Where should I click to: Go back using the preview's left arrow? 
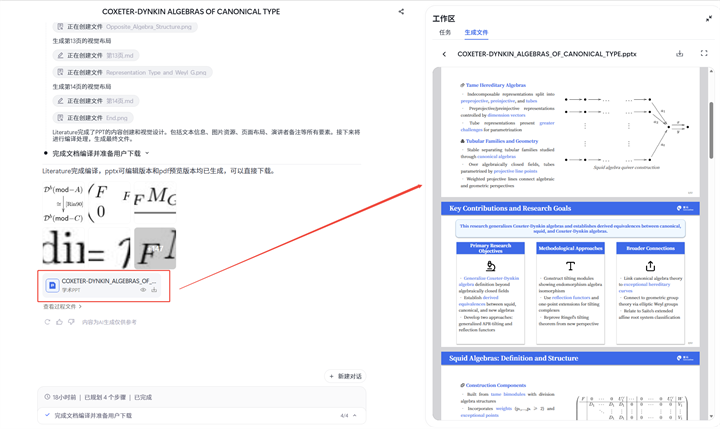(444, 54)
